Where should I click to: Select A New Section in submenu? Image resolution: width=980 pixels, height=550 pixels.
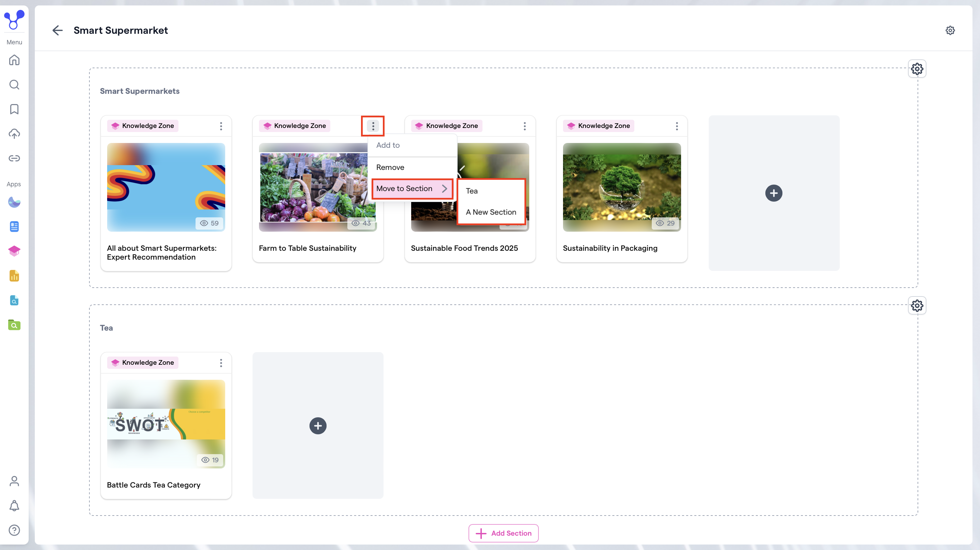[x=491, y=212]
